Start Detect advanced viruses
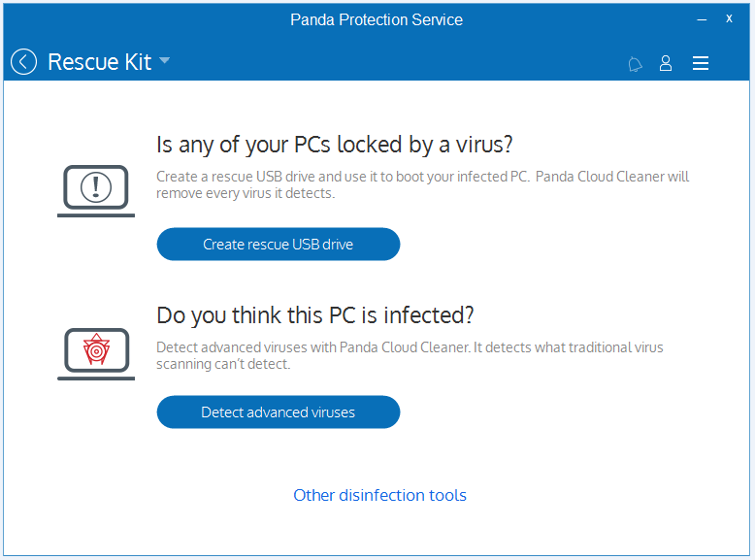The height and width of the screenshot is (560, 755). click(279, 412)
